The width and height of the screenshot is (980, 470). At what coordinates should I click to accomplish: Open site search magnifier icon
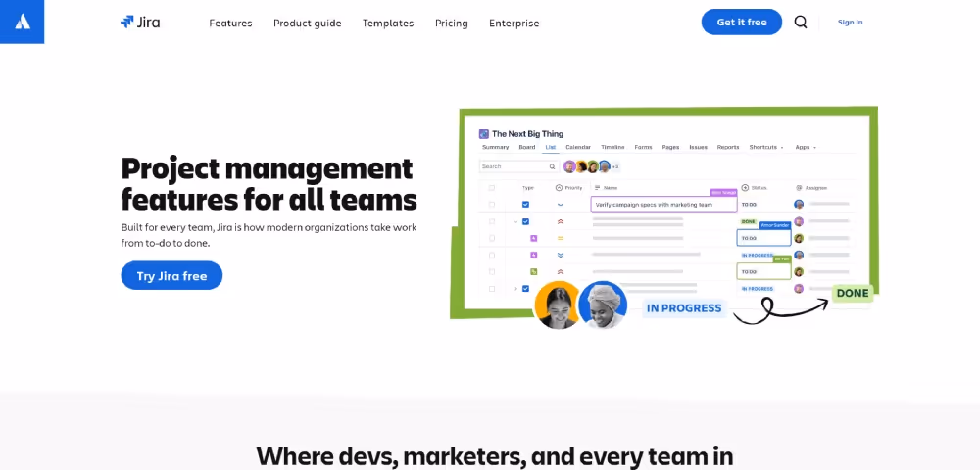(x=801, y=22)
